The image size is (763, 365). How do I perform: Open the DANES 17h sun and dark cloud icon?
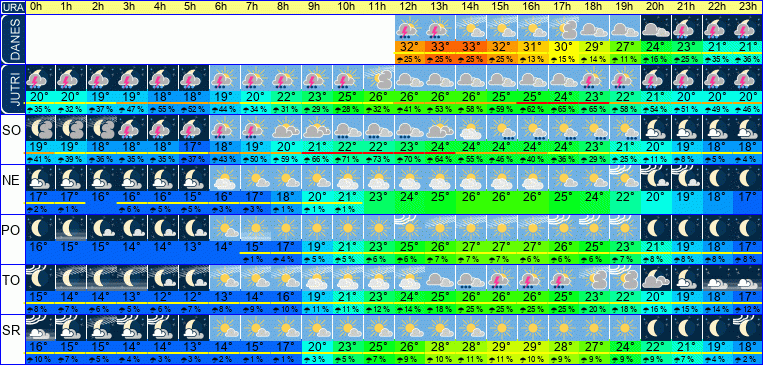tap(563, 28)
